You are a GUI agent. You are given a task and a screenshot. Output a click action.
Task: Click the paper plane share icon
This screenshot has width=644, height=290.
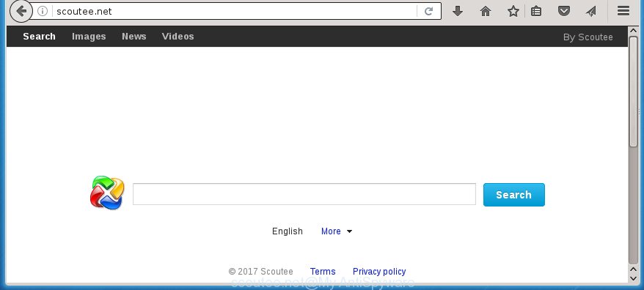point(591,11)
